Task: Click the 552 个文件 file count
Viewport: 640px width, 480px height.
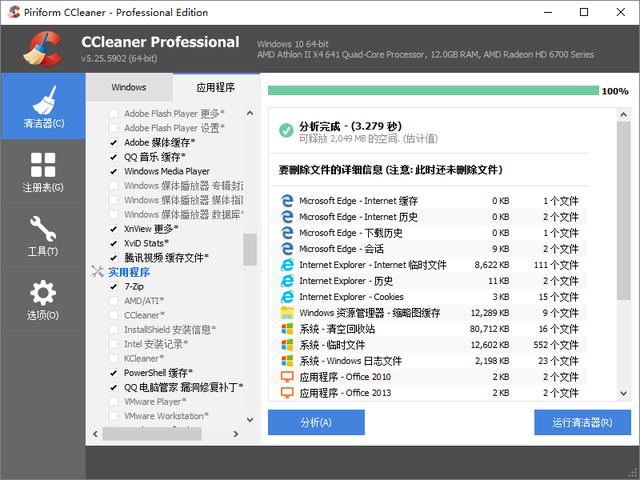Action: click(x=556, y=345)
